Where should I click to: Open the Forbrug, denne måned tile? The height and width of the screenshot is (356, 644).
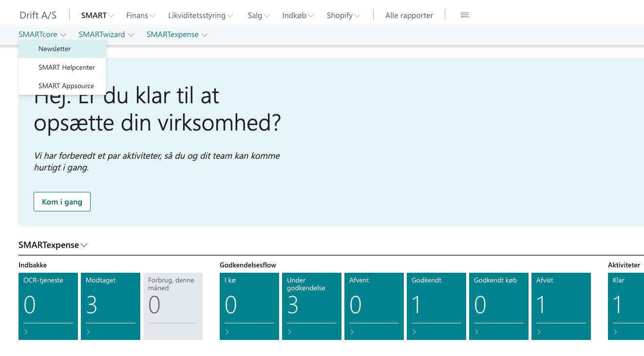point(172,306)
